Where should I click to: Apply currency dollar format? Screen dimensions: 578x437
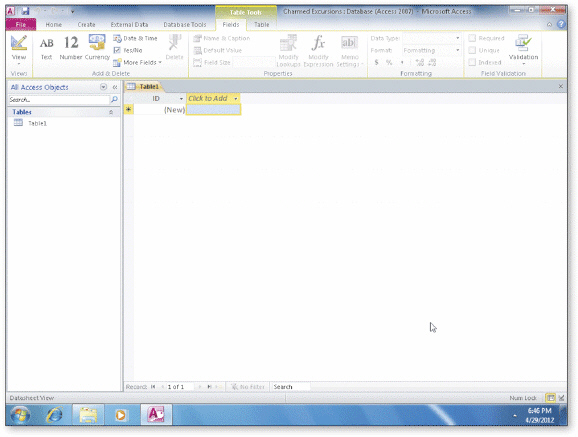(x=376, y=62)
